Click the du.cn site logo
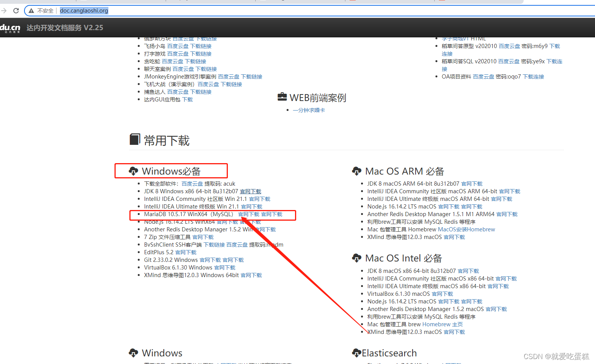Viewport: 595px width, 364px height. [10, 28]
